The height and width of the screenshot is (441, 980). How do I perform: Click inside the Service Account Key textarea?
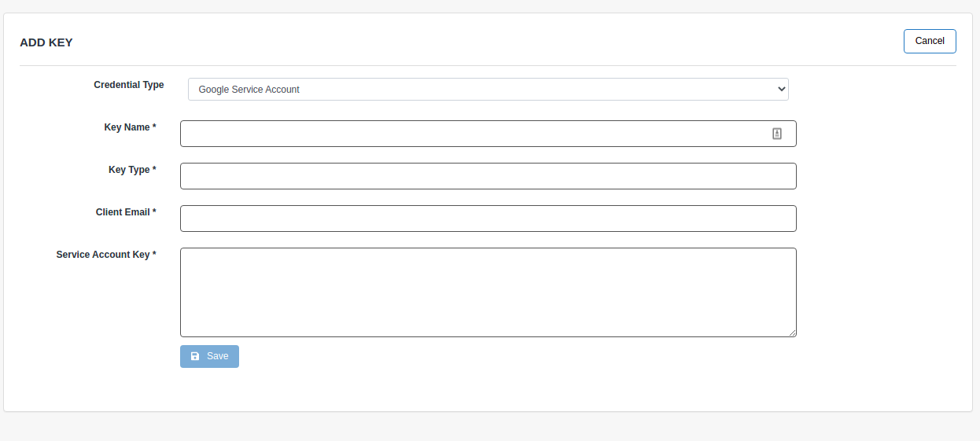(488, 292)
